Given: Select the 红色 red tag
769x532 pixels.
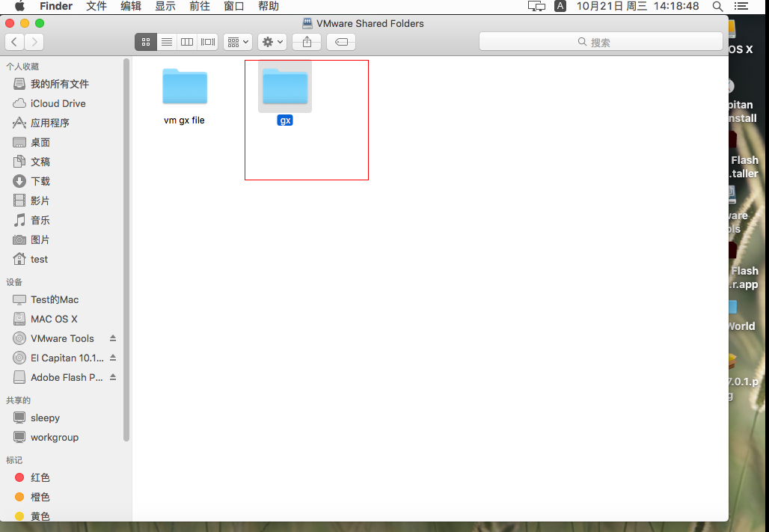Looking at the screenshot, I should tap(32, 477).
